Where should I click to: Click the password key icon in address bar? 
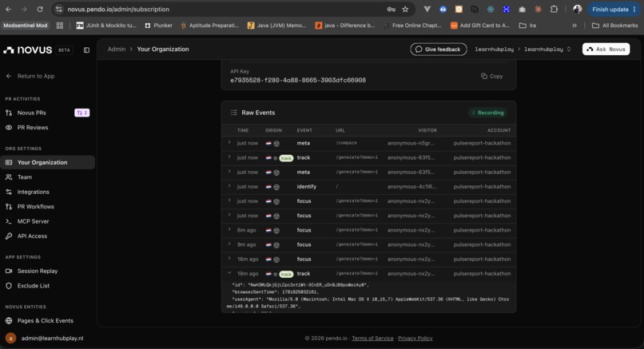pos(391,9)
